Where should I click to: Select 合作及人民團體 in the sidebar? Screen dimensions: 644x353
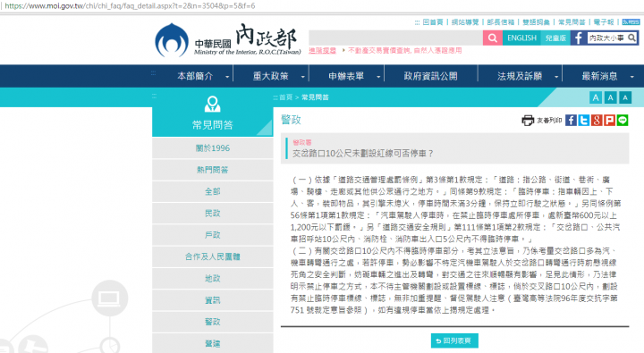[x=212, y=257]
